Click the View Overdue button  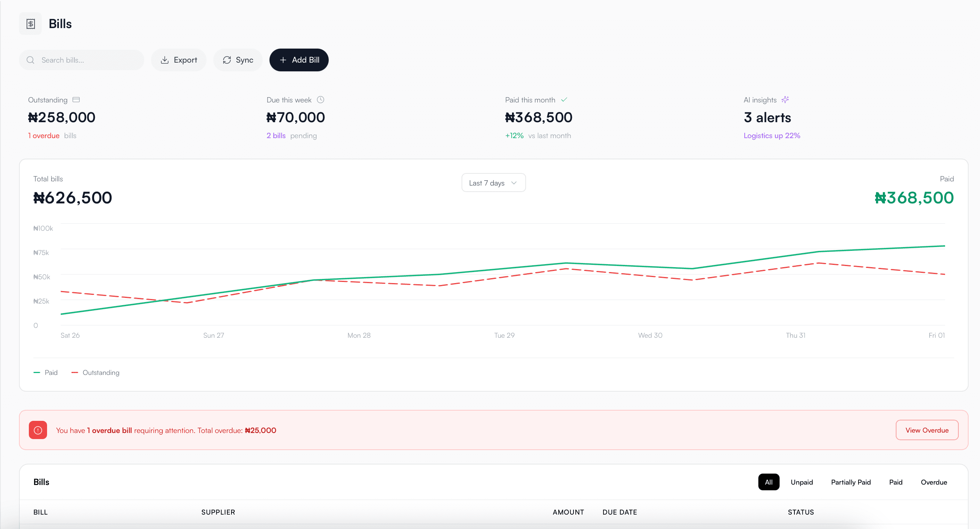pos(927,430)
